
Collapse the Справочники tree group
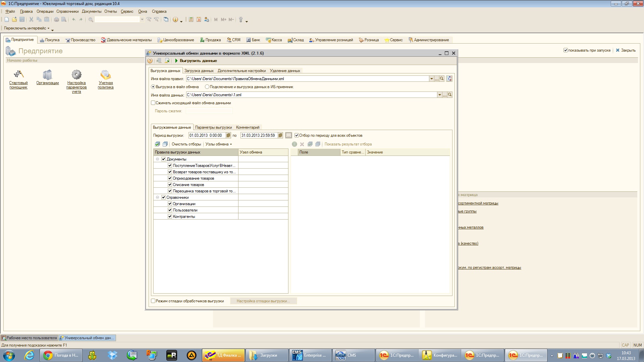(157, 197)
